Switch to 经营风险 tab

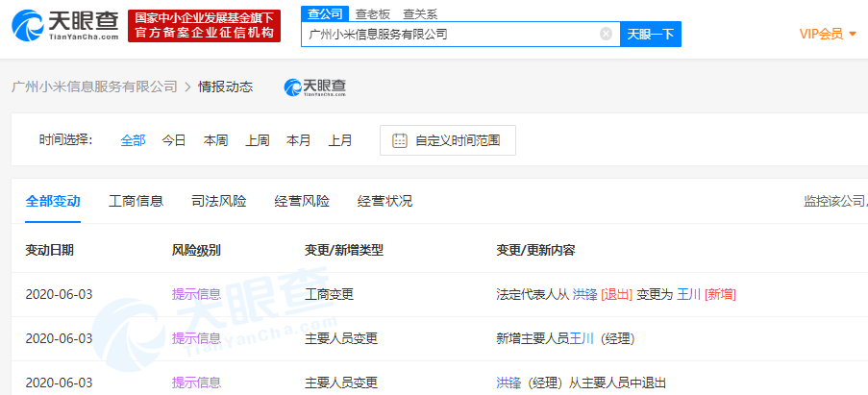tap(302, 202)
